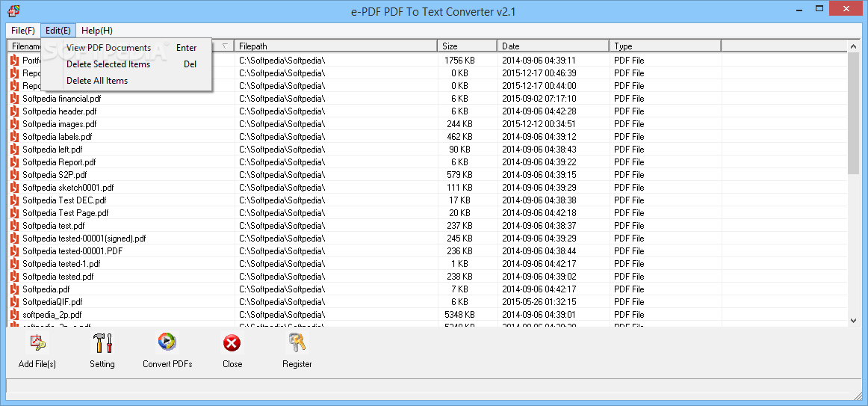Viewport: 868px width, 406px height.
Task: Click PDF icon beside Softpedia labels.pdf
Action: [14, 137]
